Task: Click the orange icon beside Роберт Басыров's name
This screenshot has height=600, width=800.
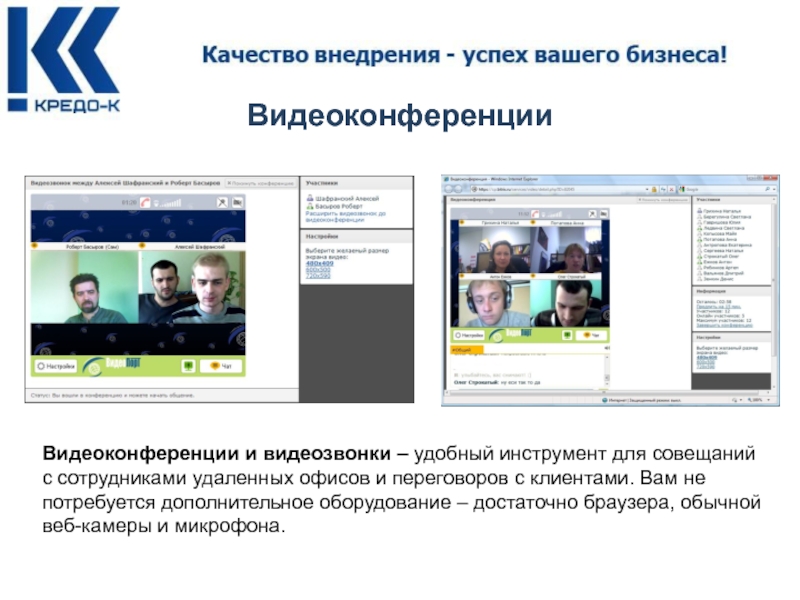Action: (x=35, y=246)
